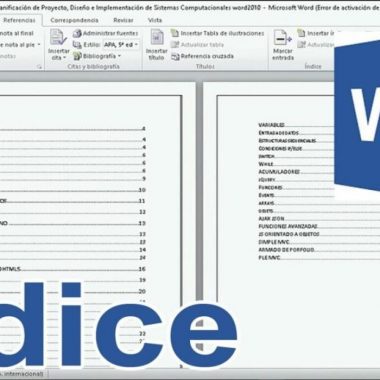Screen dimensions: 380x380
Task: Click page number 10 in left table of contents
Action: [x=142, y=190]
